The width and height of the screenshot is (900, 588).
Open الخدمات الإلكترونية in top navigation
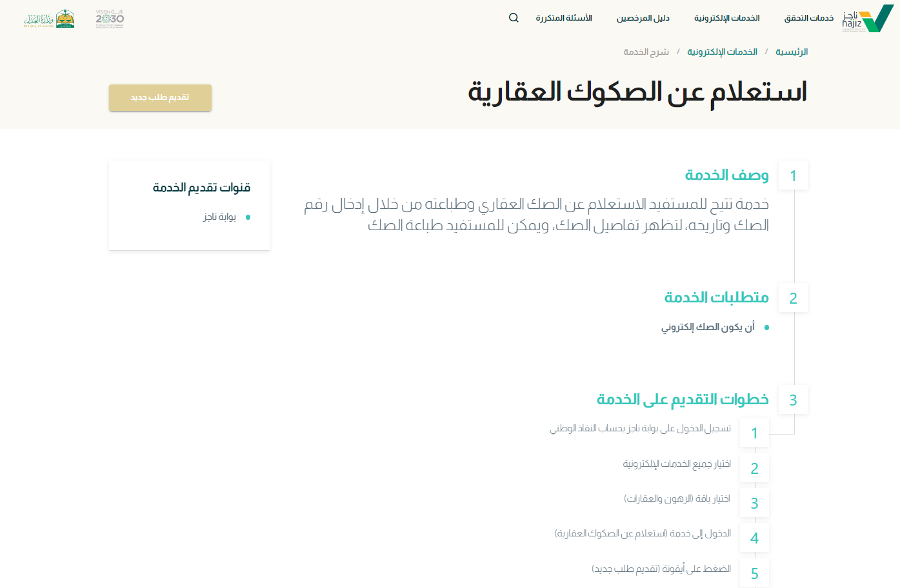point(727,18)
